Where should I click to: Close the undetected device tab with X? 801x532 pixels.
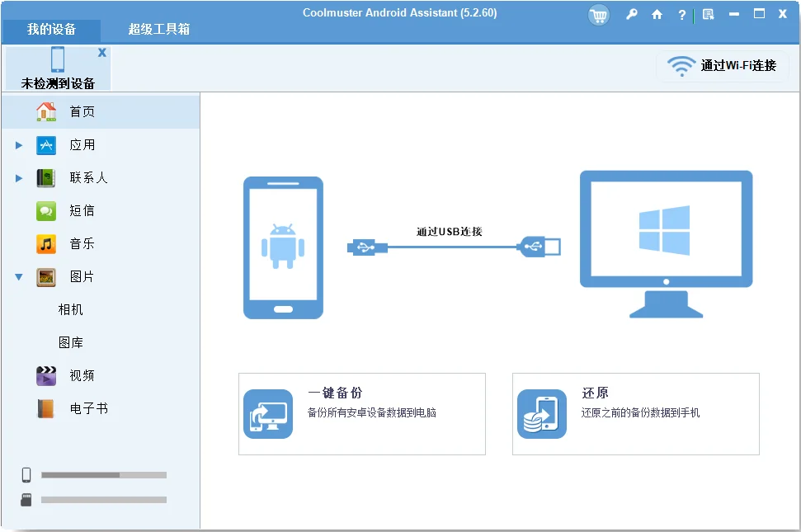pos(102,52)
